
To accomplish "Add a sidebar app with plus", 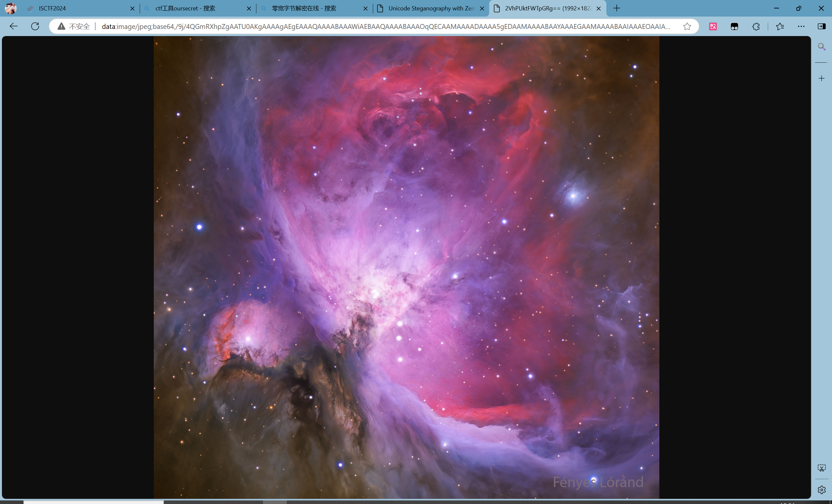I will tap(822, 78).
